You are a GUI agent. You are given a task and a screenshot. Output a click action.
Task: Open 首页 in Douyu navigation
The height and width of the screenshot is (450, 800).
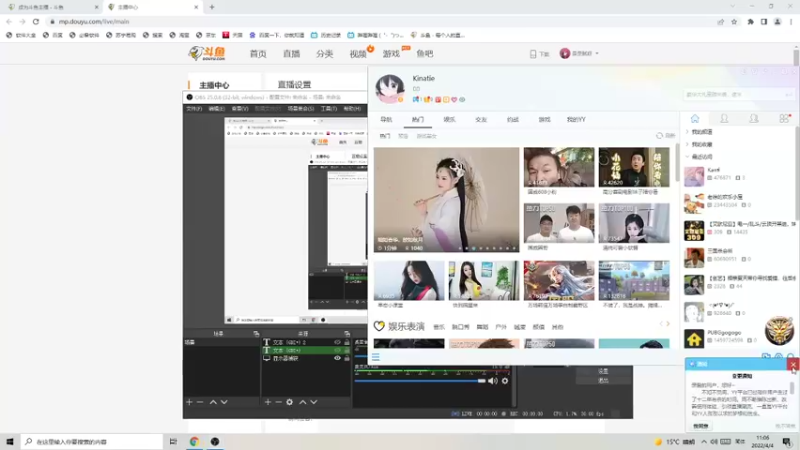pos(258,54)
